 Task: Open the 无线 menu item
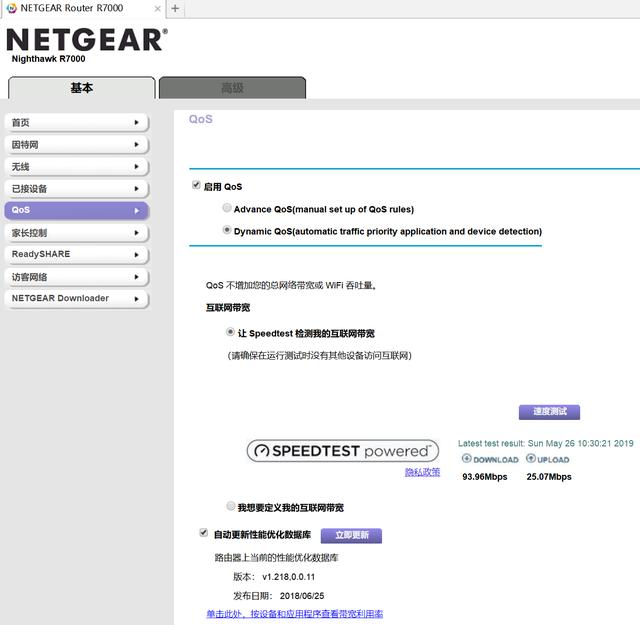click(76, 167)
